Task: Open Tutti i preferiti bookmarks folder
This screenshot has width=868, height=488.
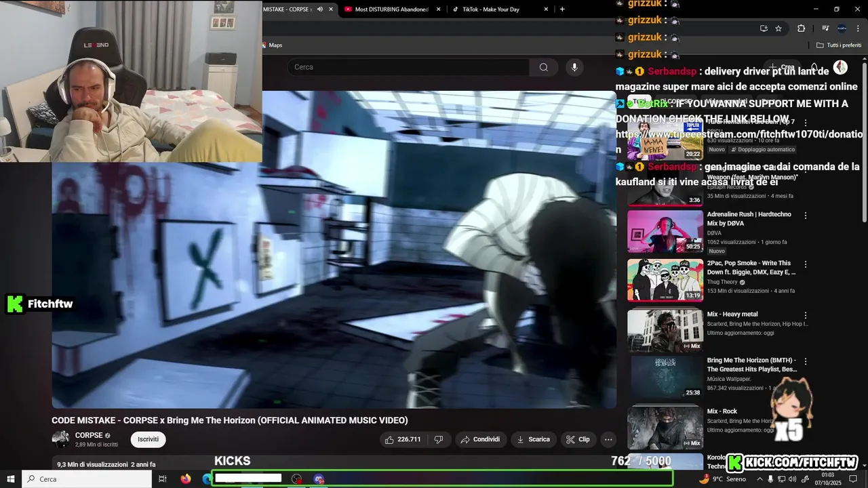Action: [839, 45]
